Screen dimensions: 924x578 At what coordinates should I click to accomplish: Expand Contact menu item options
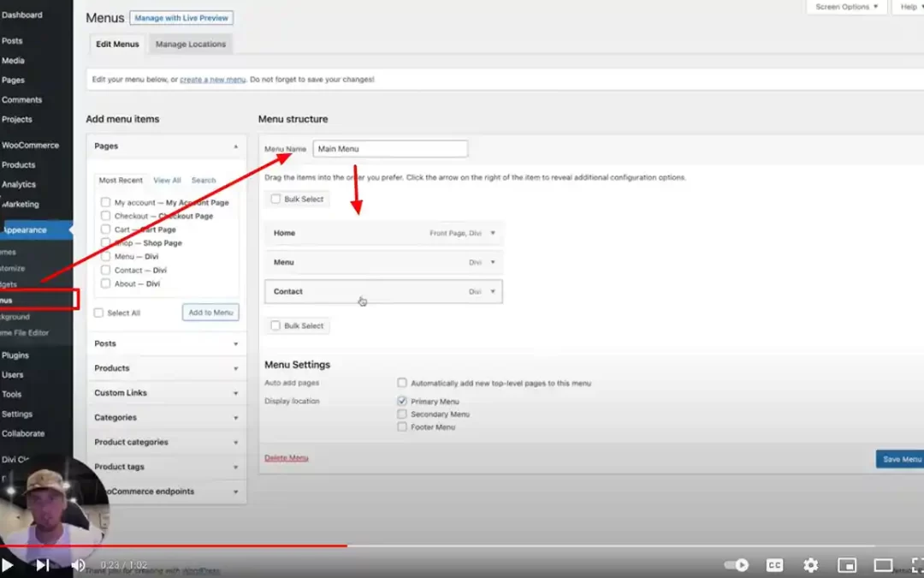tap(493, 291)
